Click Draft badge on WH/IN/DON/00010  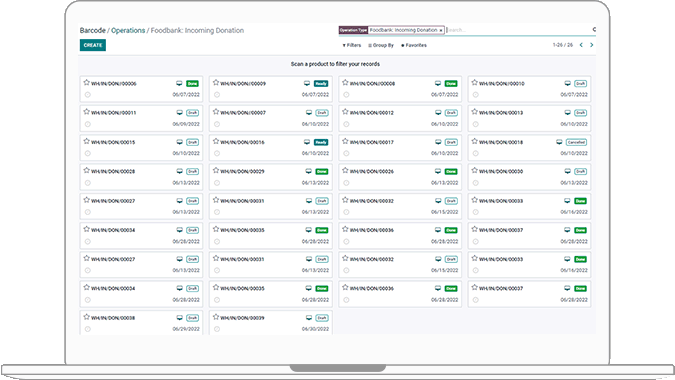[x=580, y=83]
